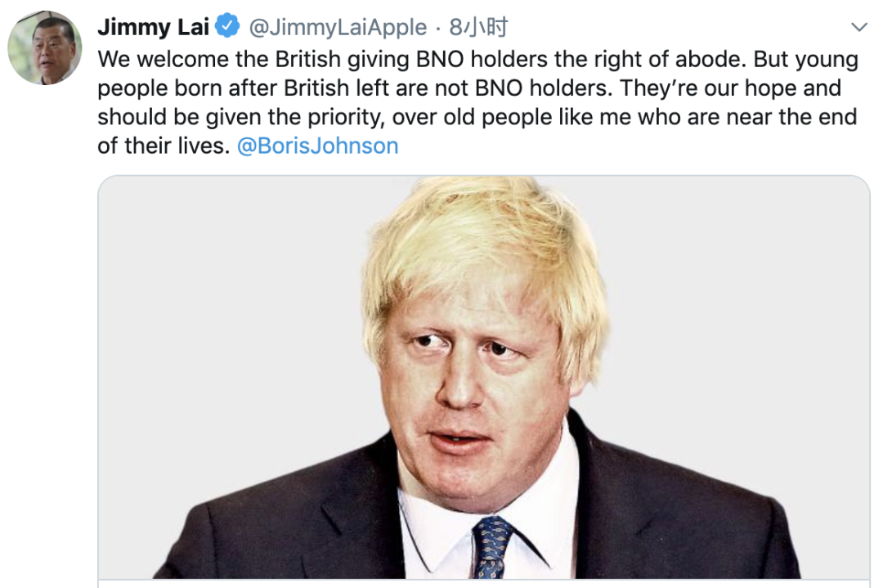Follow the @BorisJohnson mention link
883x588 pixels.
click(317, 146)
